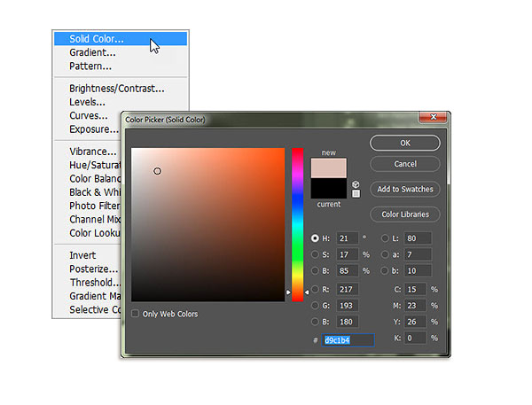
Task: Select the blue channel radio button
Action: coord(315,322)
